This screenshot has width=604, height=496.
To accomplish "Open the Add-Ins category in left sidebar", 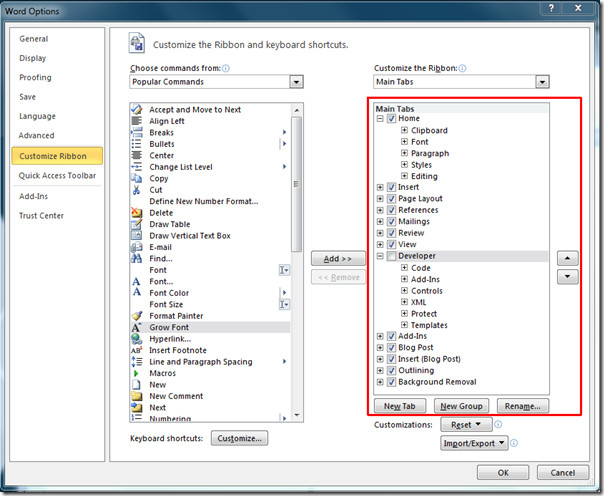I will click(x=34, y=196).
